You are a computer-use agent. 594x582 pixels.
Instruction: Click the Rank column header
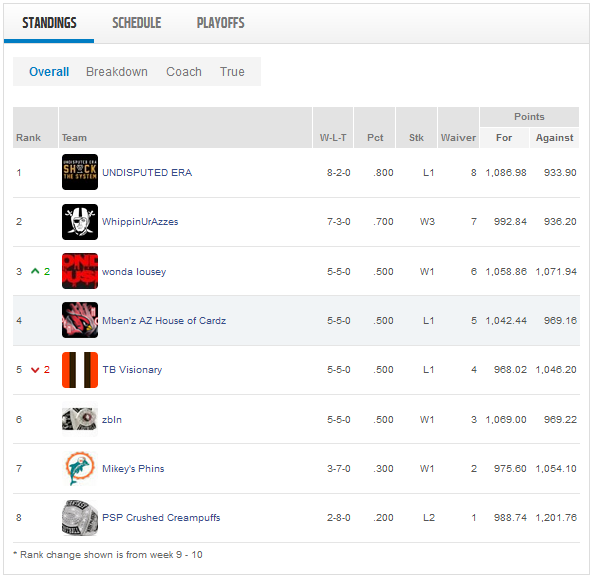point(35,127)
